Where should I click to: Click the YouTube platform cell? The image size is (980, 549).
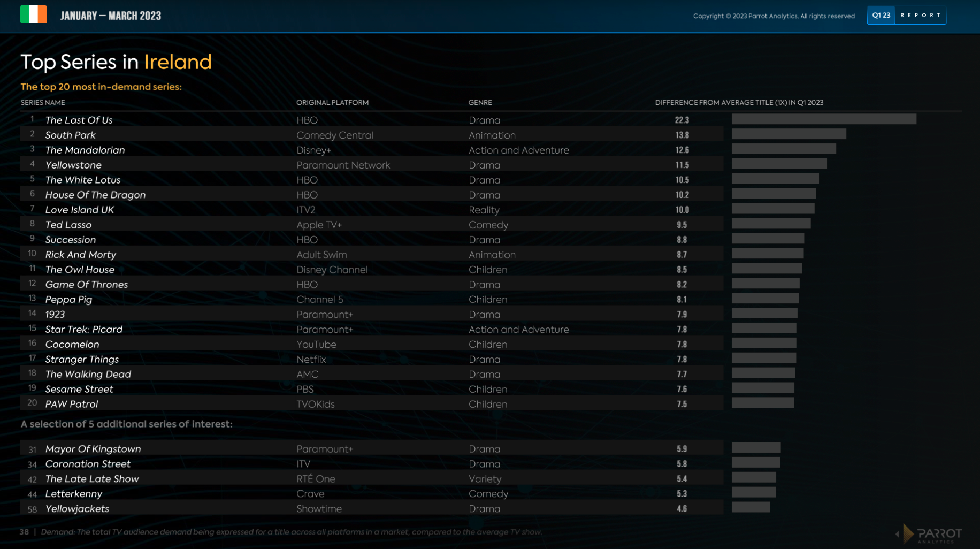[x=316, y=345]
